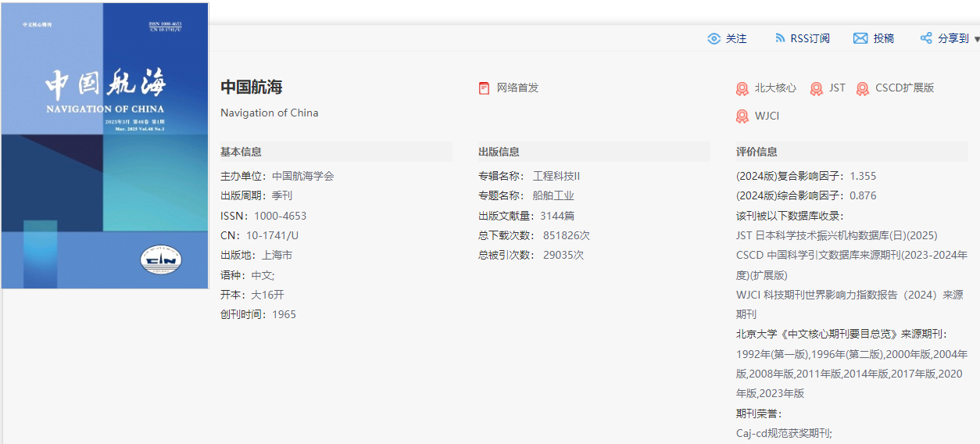980x444 pixels.
Task: Click the CSCD扩展版 award badge icon
Action: pyautogui.click(x=863, y=89)
